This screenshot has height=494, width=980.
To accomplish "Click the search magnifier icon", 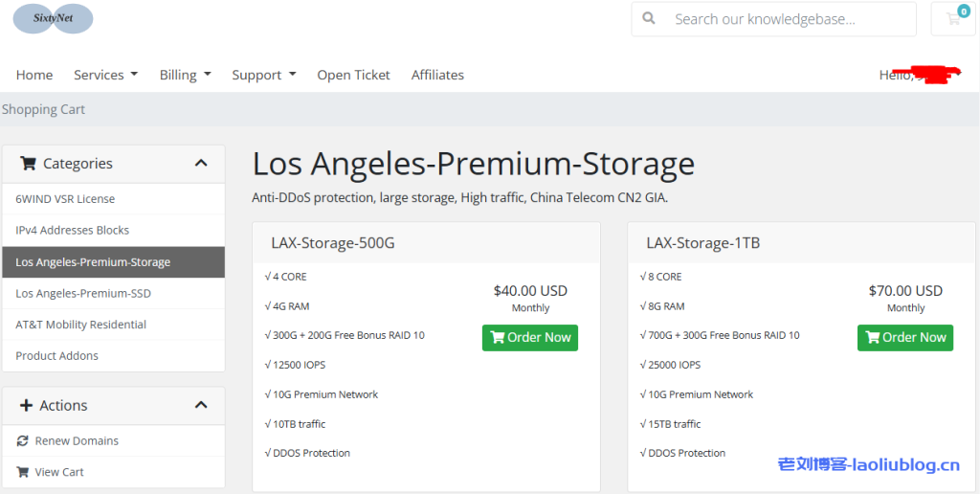I will point(649,18).
